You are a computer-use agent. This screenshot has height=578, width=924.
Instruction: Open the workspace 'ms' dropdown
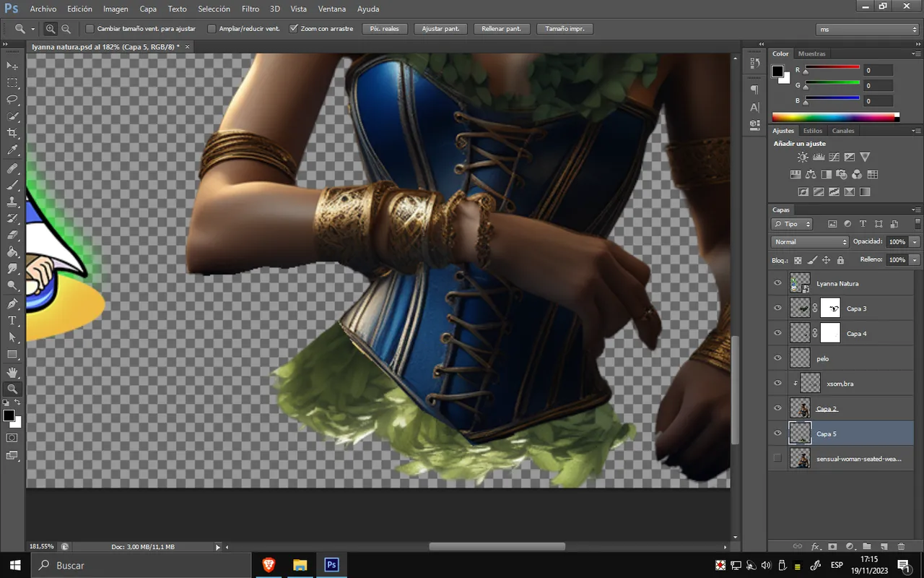click(868, 30)
